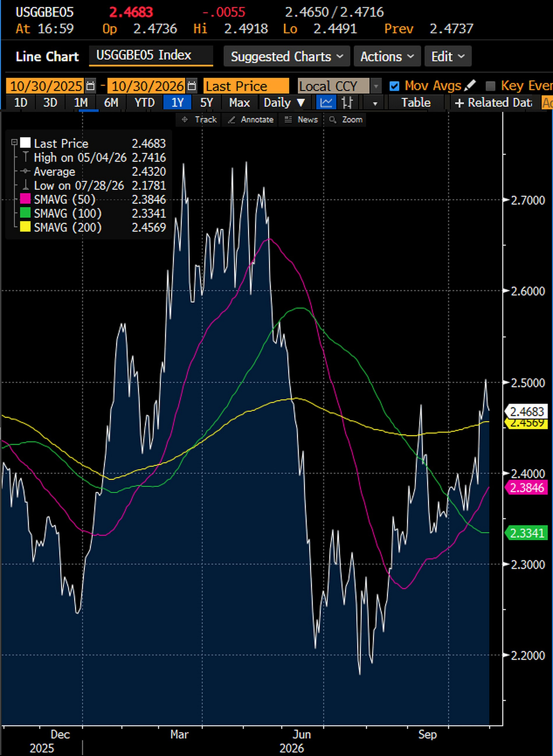Image resolution: width=553 pixels, height=756 pixels.
Task: Select the 1M time range
Action: pyautogui.click(x=81, y=103)
